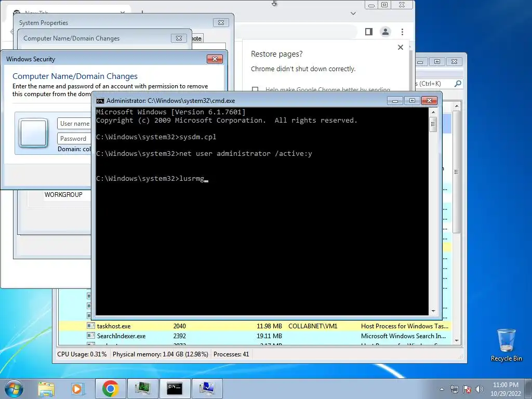Click the Password field in Windows Security
The height and width of the screenshot is (399, 532).
click(x=74, y=138)
